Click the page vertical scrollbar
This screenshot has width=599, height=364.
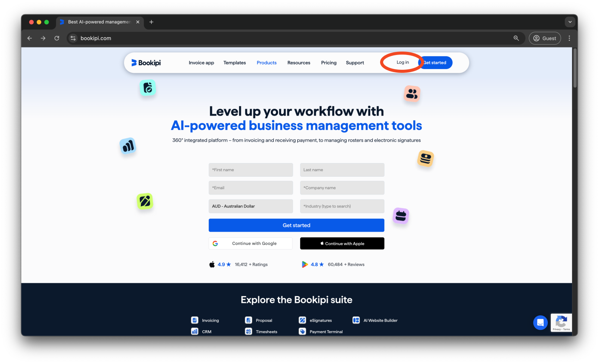[x=575, y=68]
